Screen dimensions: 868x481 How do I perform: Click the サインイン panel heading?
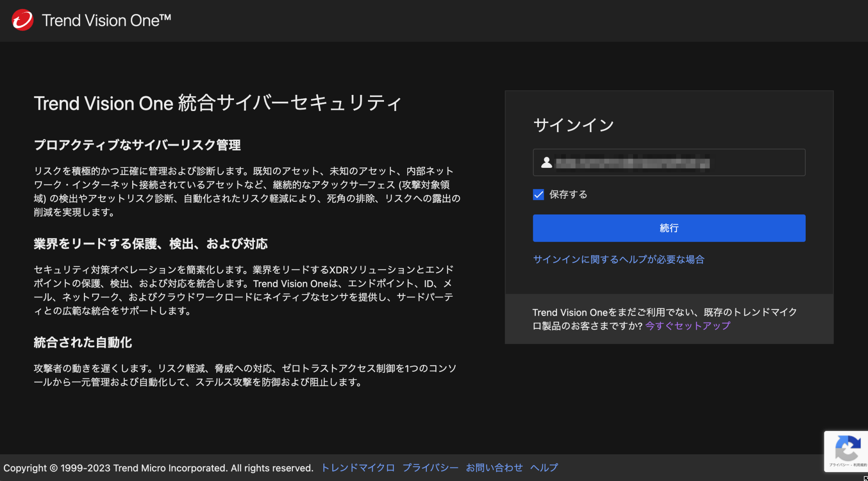(573, 125)
